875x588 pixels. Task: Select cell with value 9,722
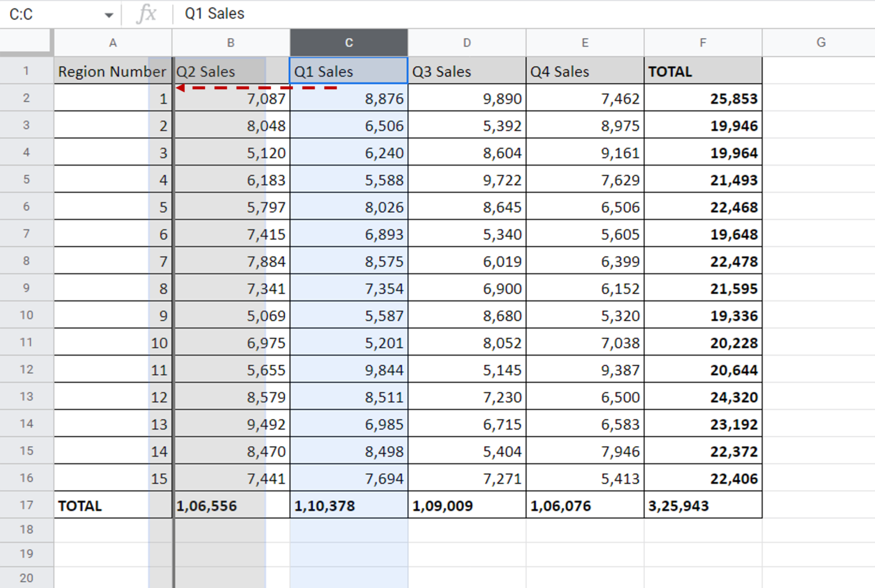(x=467, y=179)
